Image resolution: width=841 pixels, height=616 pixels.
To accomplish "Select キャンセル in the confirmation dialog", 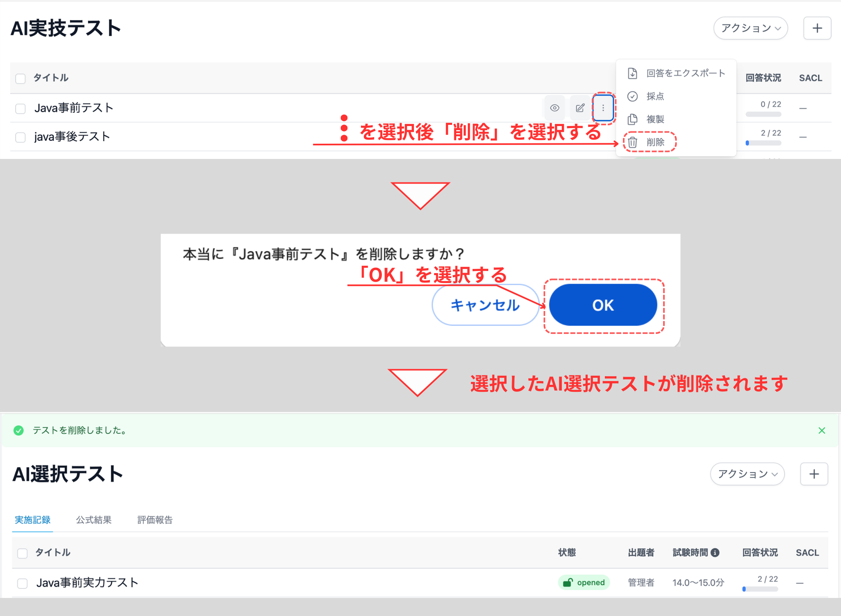I will pos(485,305).
